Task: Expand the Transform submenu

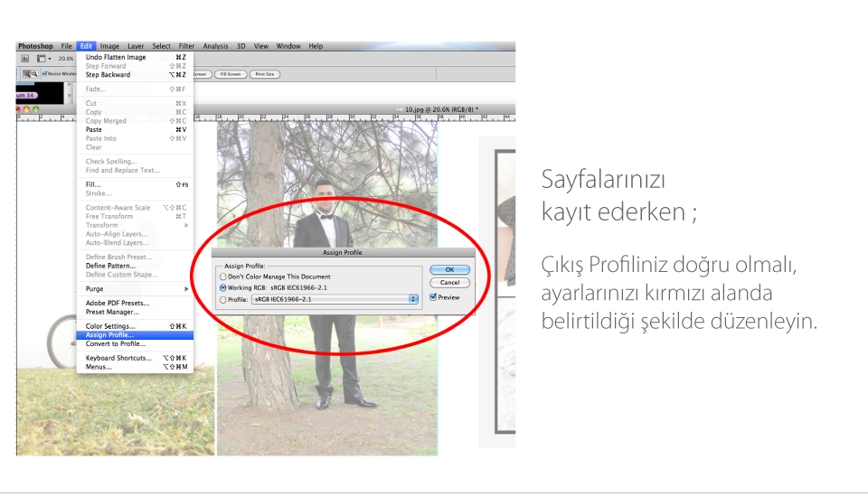Action: tap(135, 225)
